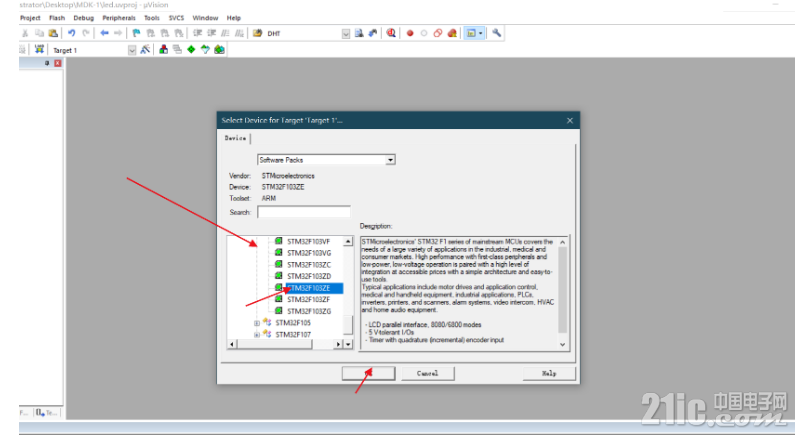
Task: Open the Target 1 dropdown
Action: tap(132, 50)
